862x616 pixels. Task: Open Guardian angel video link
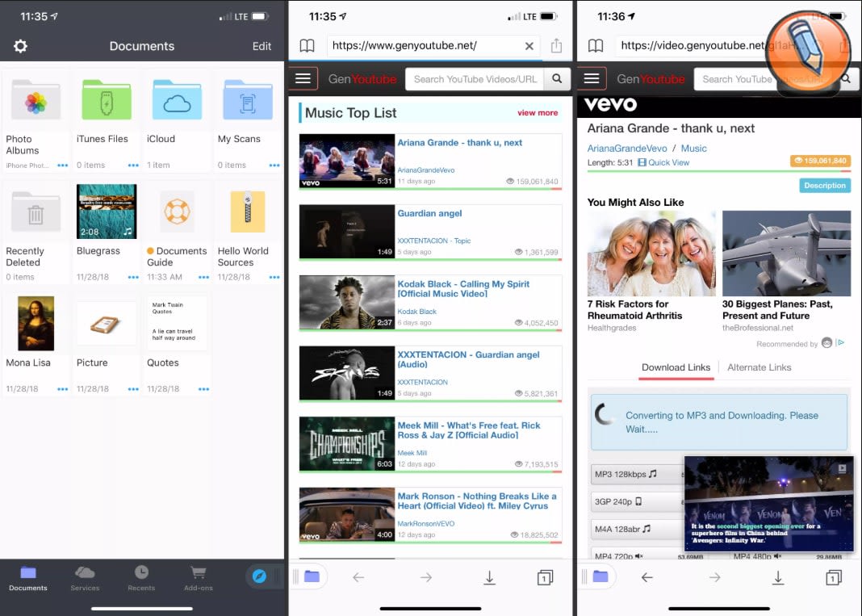point(429,213)
